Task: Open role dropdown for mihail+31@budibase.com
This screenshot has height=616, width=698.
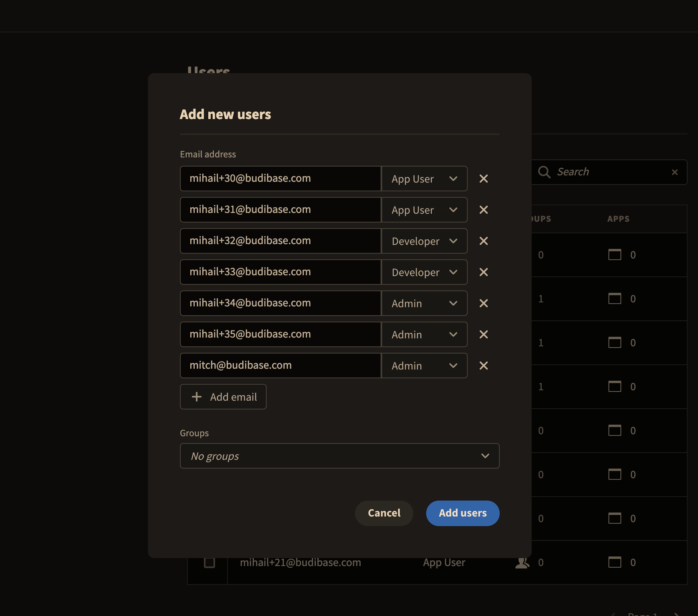Action: (x=424, y=210)
